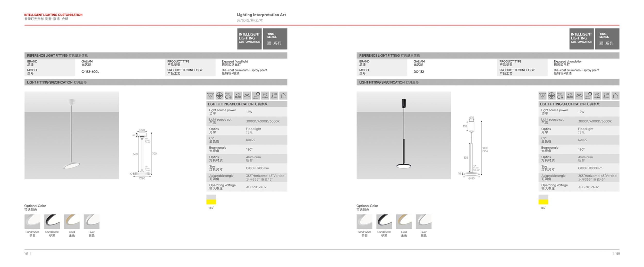The width and height of the screenshot is (644, 267).
Task: Click the indoor-use house icon on the floodlight page
Action: point(283,95)
